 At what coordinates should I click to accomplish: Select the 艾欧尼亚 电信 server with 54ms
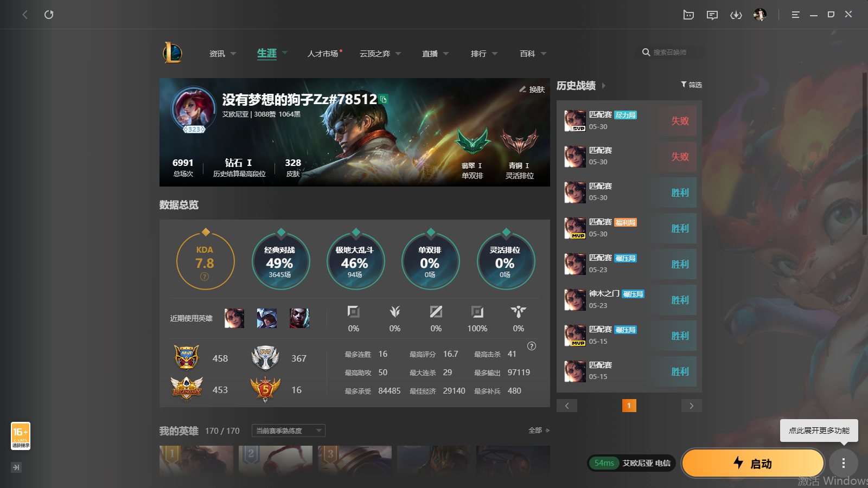631,463
